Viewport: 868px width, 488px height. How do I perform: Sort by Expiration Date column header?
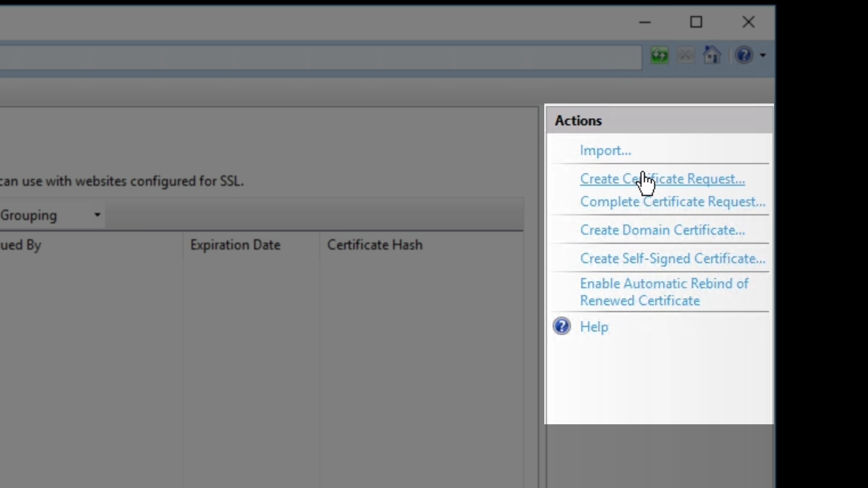(x=235, y=245)
